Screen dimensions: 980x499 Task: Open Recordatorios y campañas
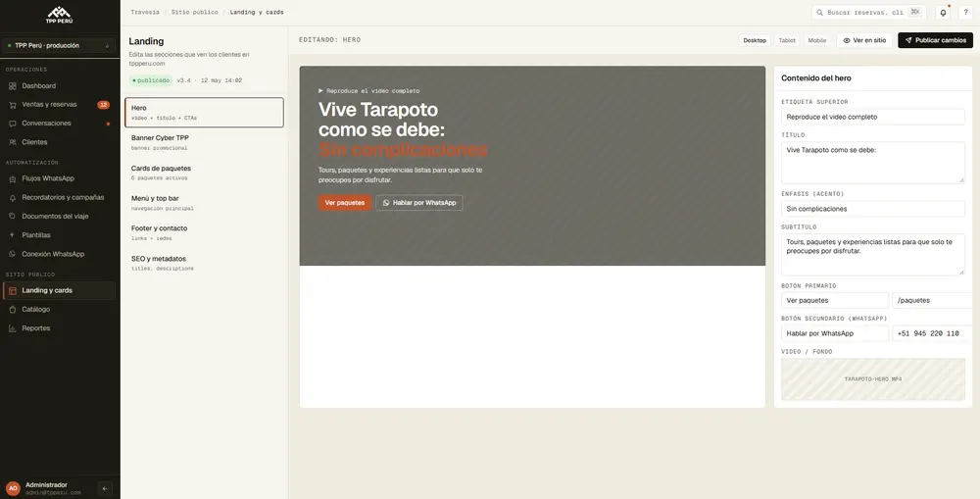point(60,197)
